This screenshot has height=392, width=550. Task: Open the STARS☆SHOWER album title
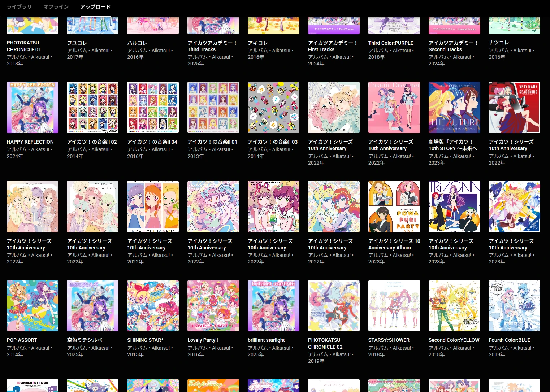click(389, 340)
